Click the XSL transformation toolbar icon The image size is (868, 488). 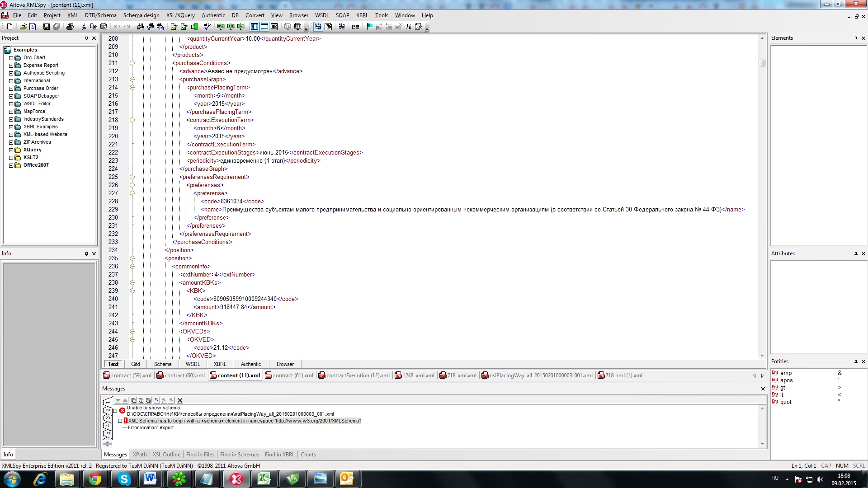click(x=221, y=27)
